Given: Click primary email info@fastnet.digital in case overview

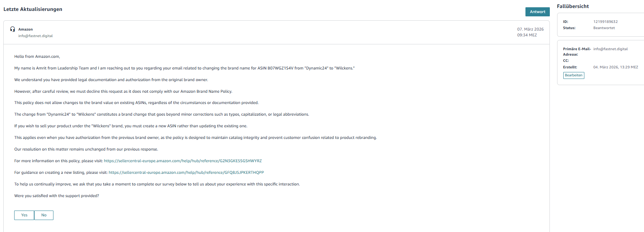Looking at the screenshot, I should [611, 49].
